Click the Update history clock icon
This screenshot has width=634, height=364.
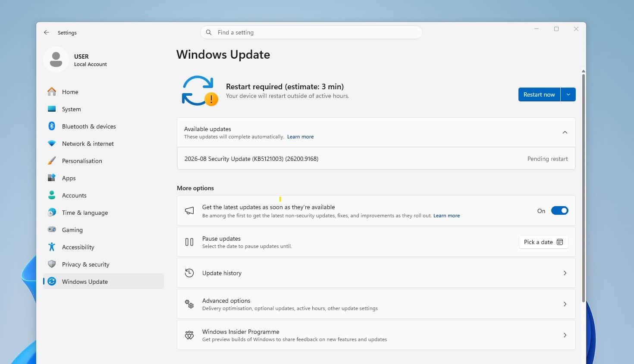(x=189, y=273)
